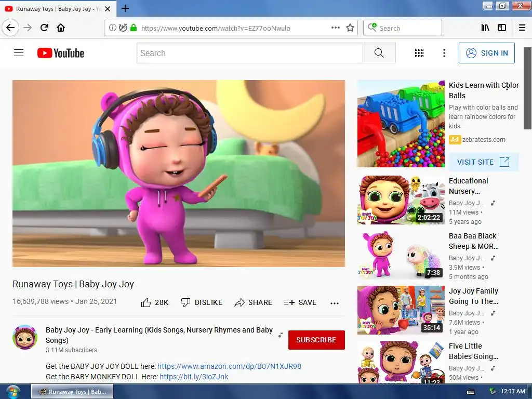
Task: Open the color balls ad thumbnail
Action: [401, 124]
